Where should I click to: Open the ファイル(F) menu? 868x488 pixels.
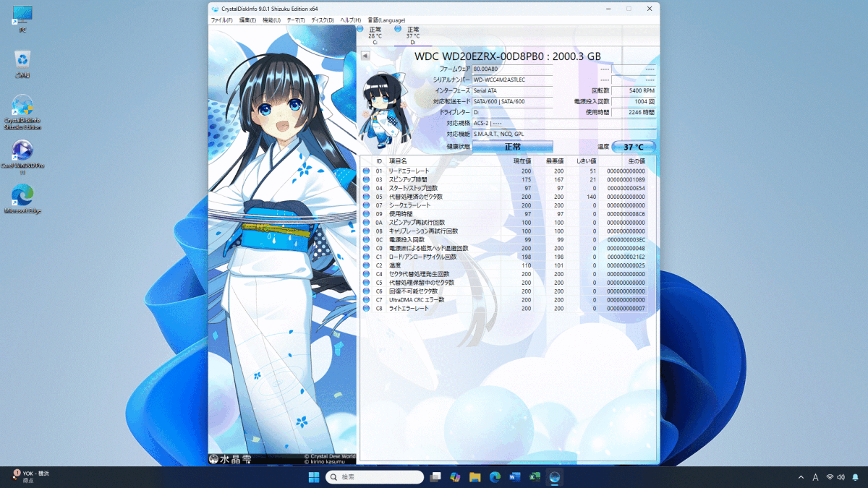coord(221,20)
